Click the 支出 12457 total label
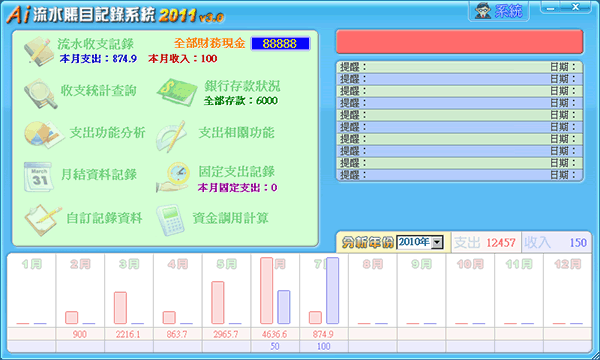Viewport: 600px width, 360px height. pyautogui.click(x=486, y=243)
